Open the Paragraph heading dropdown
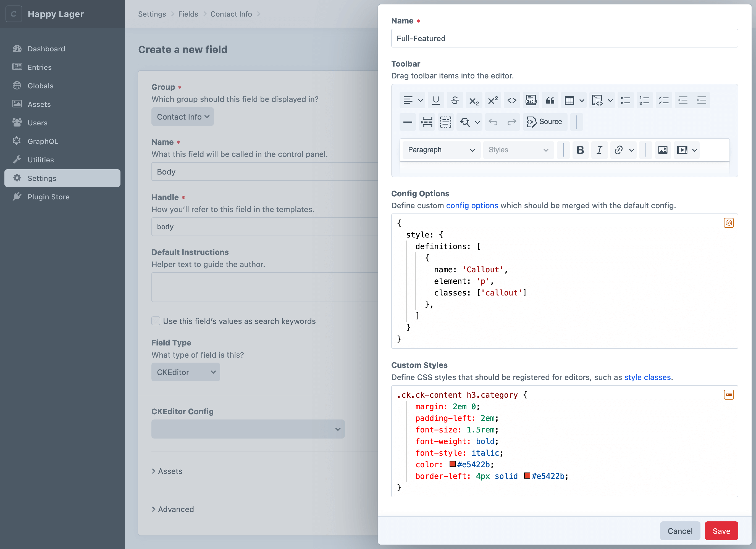 point(441,150)
